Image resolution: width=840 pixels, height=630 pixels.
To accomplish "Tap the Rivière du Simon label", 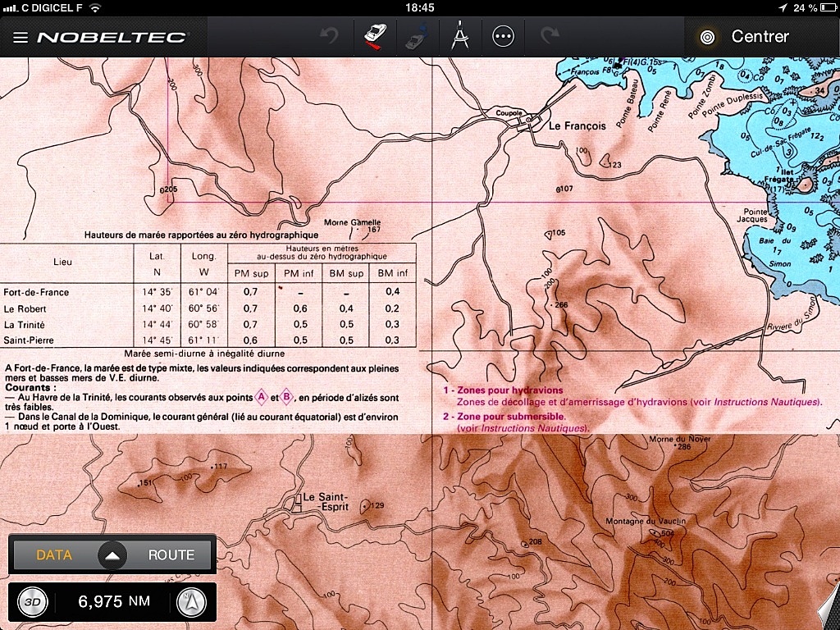I will [x=792, y=316].
